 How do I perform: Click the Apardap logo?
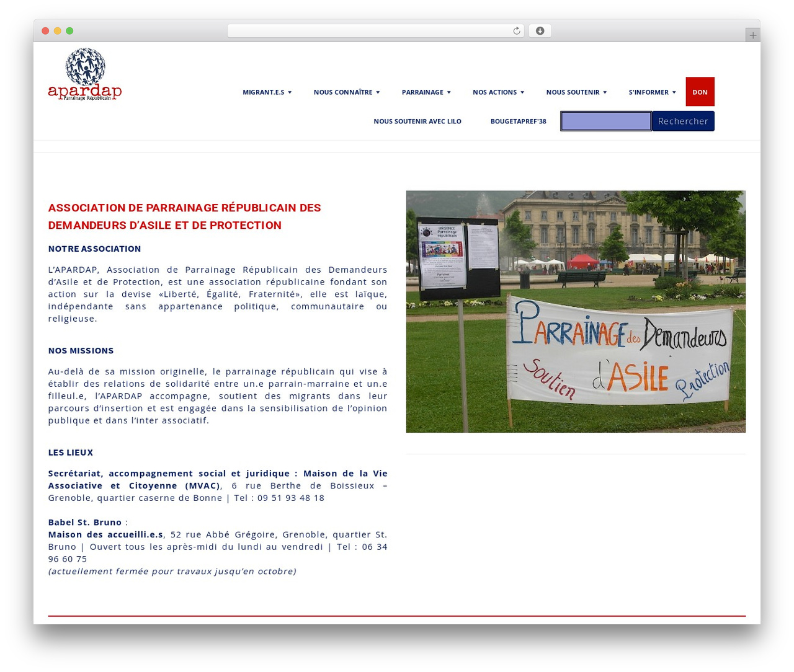(x=85, y=74)
